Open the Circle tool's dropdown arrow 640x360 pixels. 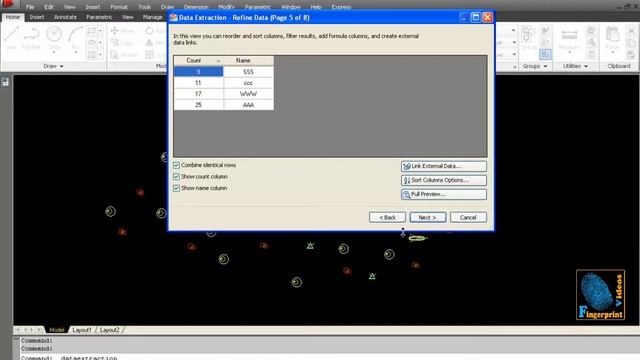coord(53,52)
